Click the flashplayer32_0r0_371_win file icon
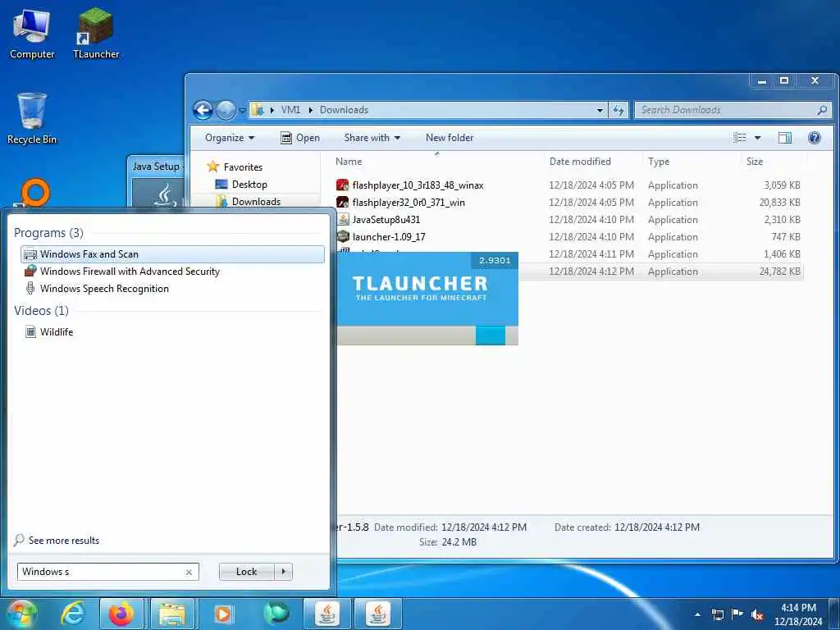The height and width of the screenshot is (630, 840). [342, 203]
